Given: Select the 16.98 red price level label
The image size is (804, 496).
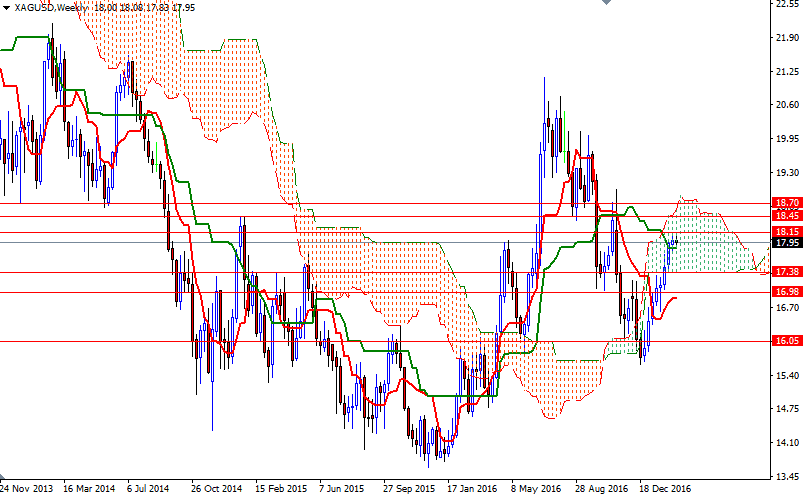Looking at the screenshot, I should coord(787,292).
